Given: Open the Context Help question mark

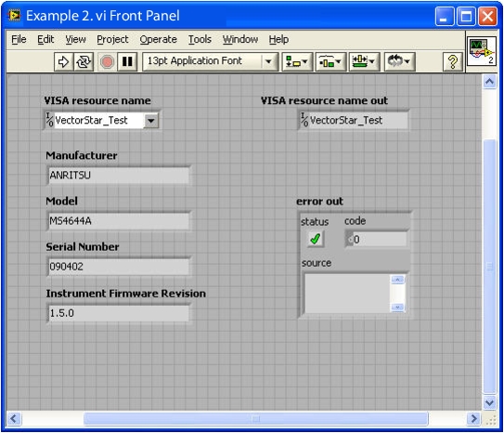Looking at the screenshot, I should [452, 61].
